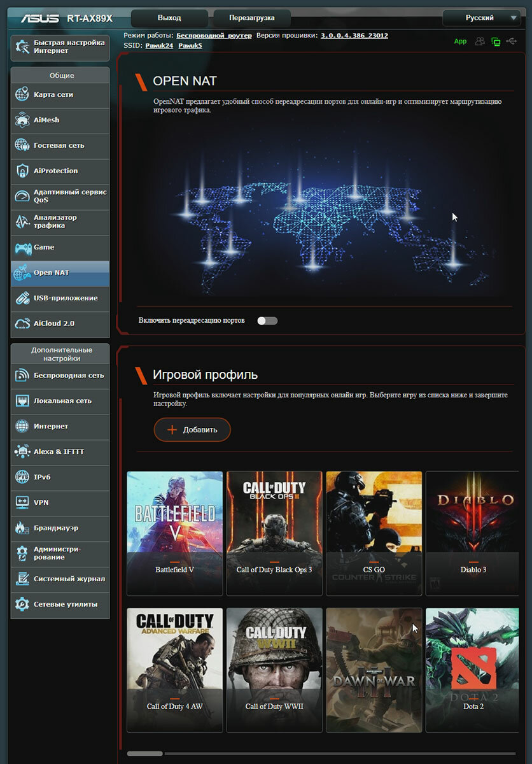Select the Dawn of War game card
Screen dimensions: 532x764
click(x=374, y=670)
